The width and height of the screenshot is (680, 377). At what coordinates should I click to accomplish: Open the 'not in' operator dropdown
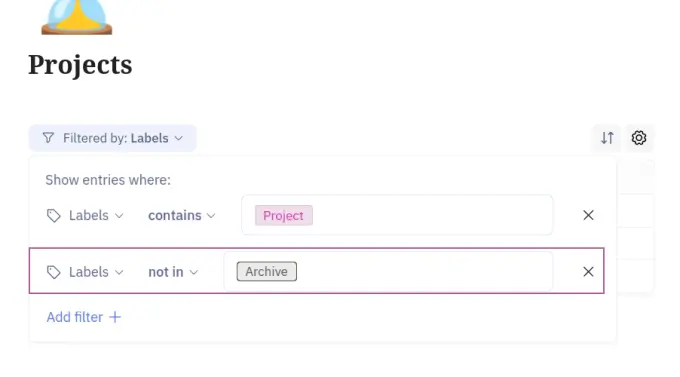click(x=173, y=272)
